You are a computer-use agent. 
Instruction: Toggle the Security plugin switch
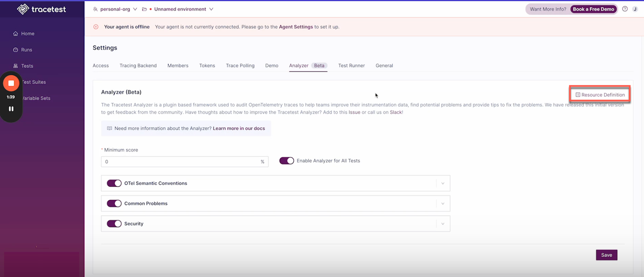click(x=114, y=224)
